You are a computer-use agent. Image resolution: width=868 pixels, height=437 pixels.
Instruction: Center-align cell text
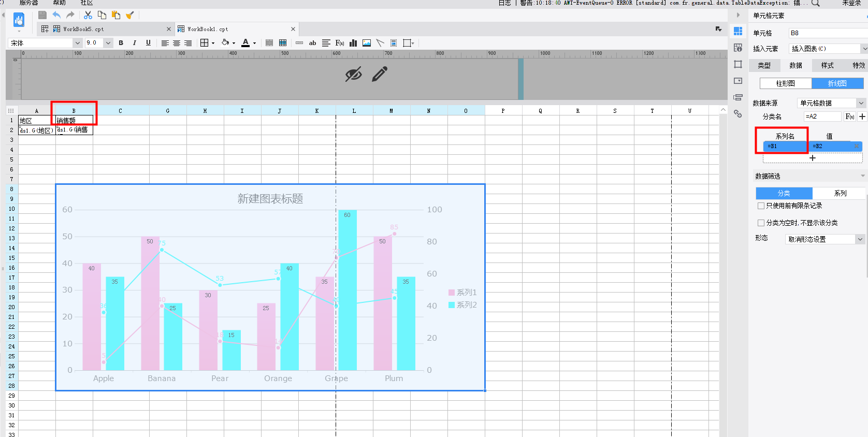177,43
